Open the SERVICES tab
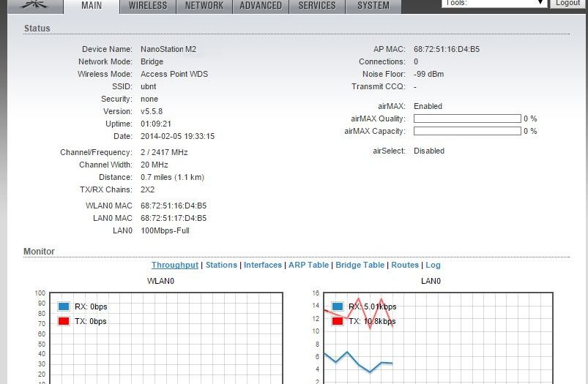The width and height of the screenshot is (588, 384). [317, 6]
